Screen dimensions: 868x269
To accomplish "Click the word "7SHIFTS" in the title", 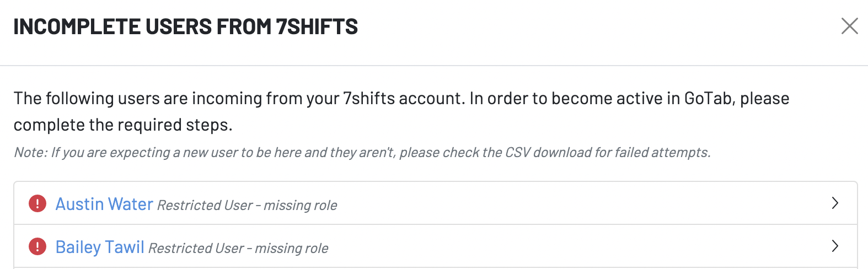I will [x=317, y=26].
